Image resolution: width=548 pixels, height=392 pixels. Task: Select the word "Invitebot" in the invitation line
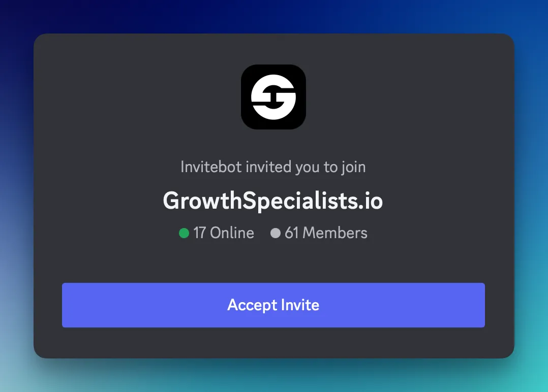pyautogui.click(x=211, y=167)
